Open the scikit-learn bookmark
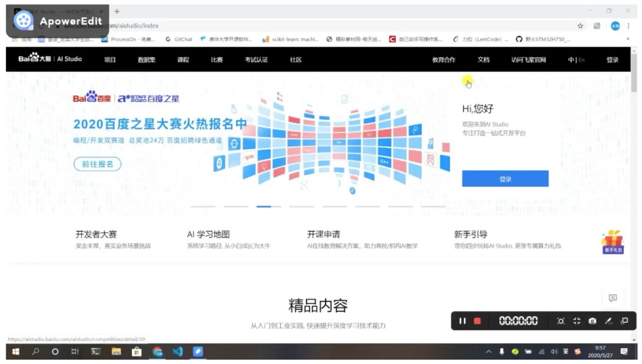642x364 pixels. coord(290,39)
